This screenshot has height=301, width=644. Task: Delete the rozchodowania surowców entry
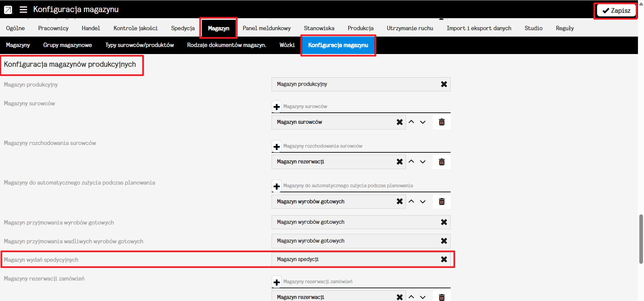click(442, 162)
